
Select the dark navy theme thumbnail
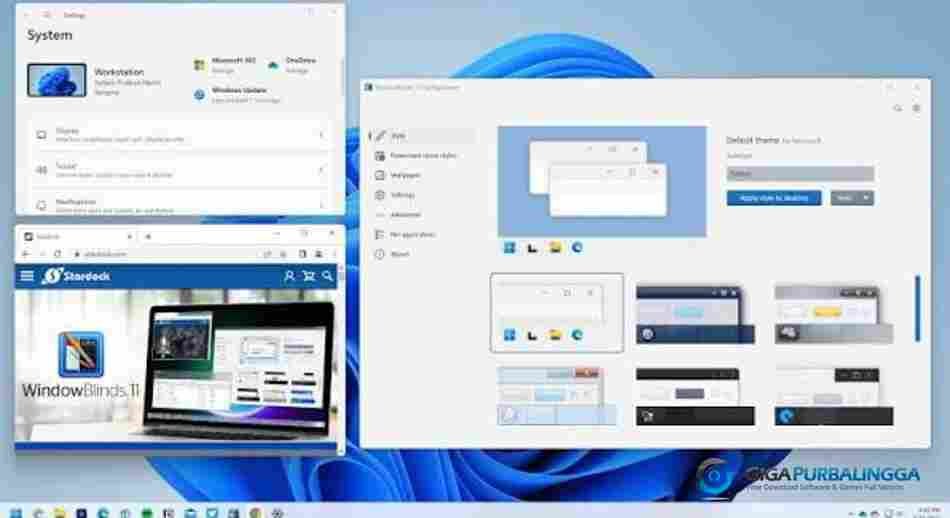click(x=695, y=315)
